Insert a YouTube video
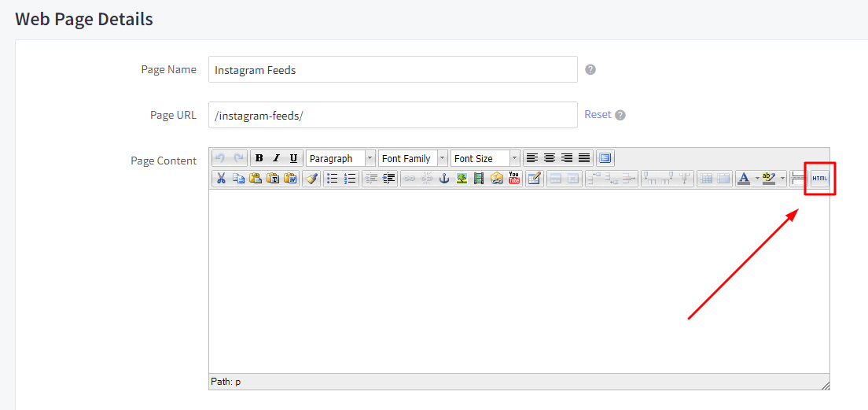Image resolution: width=868 pixels, height=410 pixels. (x=514, y=179)
